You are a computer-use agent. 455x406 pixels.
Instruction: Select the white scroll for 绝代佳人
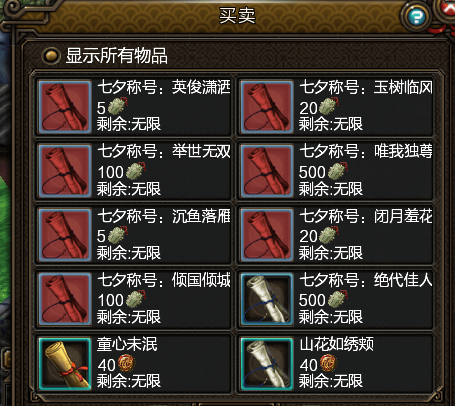pyautogui.click(x=267, y=299)
